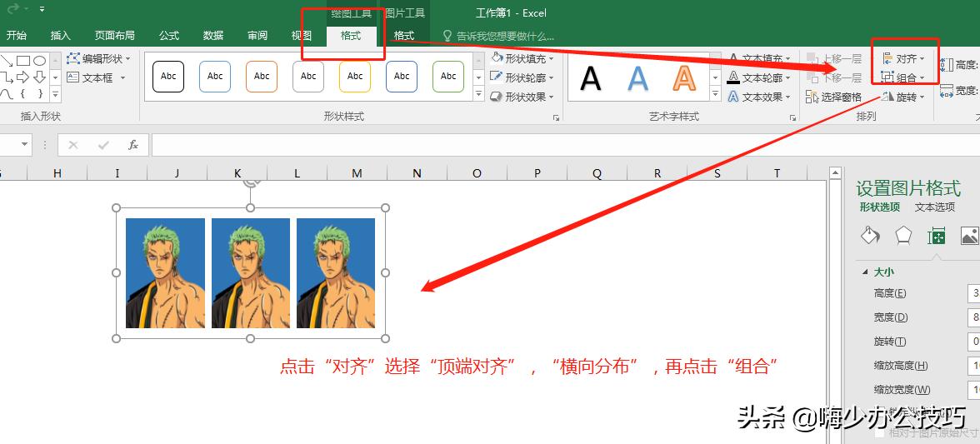Click the Tell Me search box
Screen dimensions: 980x444
click(498, 36)
